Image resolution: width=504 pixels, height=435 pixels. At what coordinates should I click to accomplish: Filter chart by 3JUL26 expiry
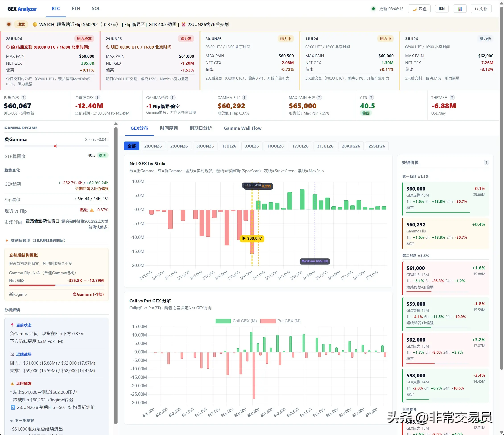pyautogui.click(x=252, y=146)
